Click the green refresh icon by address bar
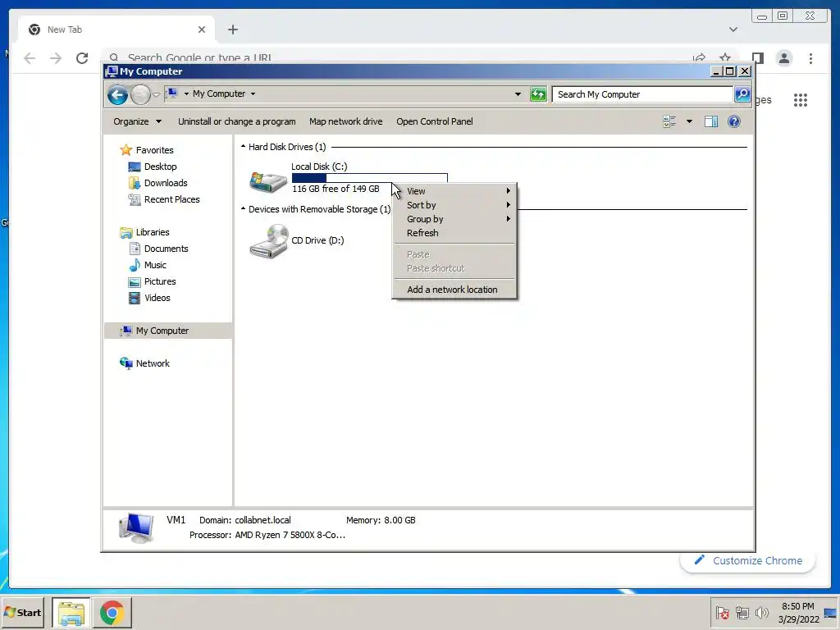This screenshot has height=630, width=840. 538,94
